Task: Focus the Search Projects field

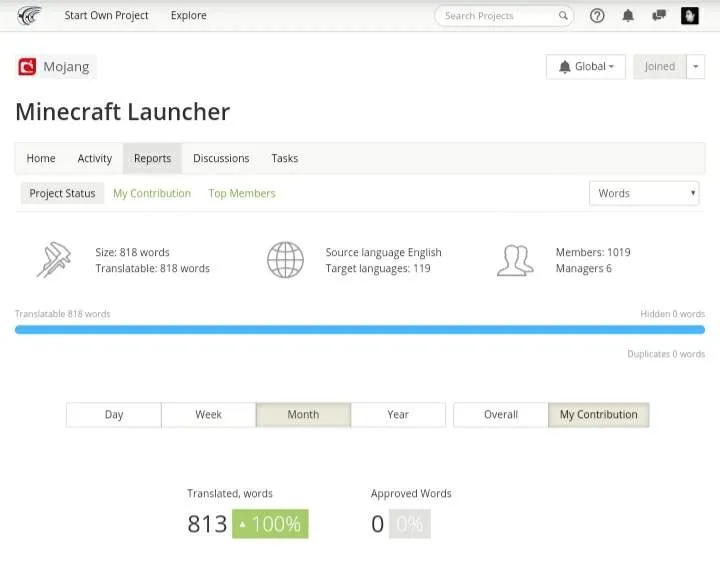Action: click(x=504, y=16)
